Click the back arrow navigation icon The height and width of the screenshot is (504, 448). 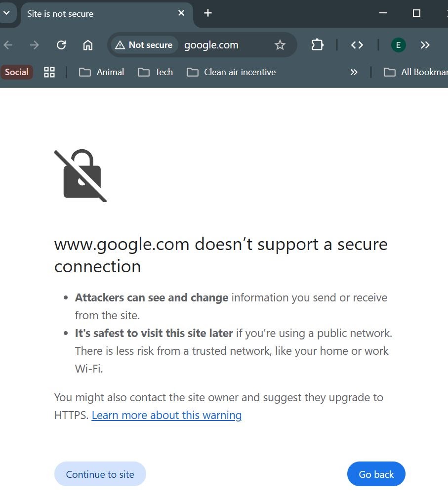(8, 45)
